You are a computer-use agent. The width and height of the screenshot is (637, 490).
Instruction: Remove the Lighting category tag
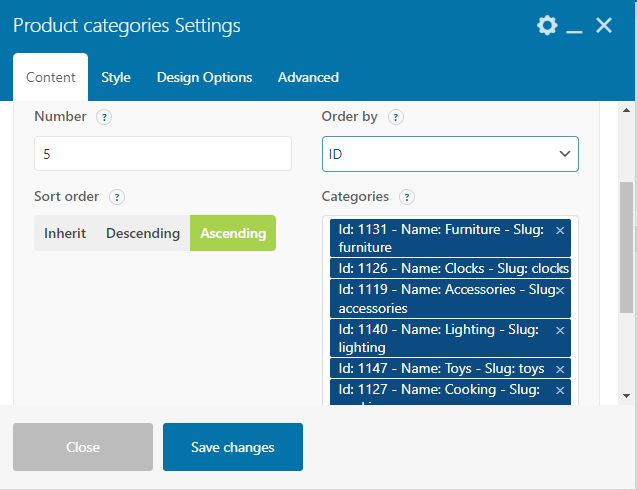[560, 330]
